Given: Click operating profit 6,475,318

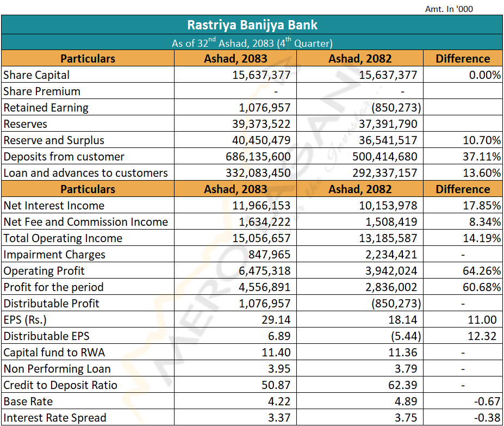Looking at the screenshot, I should 264,271.
